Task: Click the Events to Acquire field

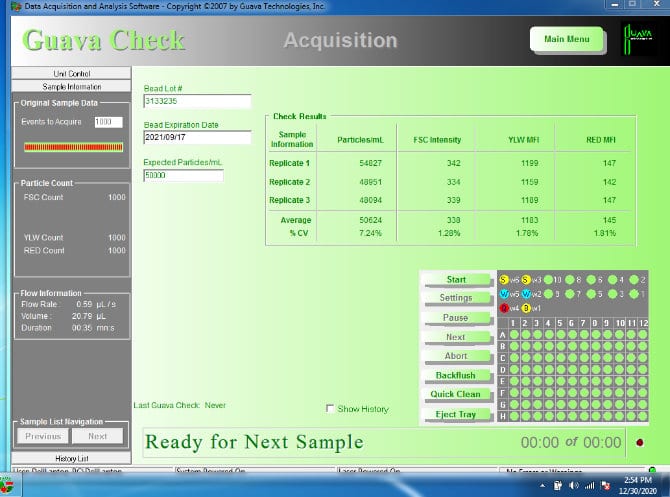Action: click(x=109, y=122)
